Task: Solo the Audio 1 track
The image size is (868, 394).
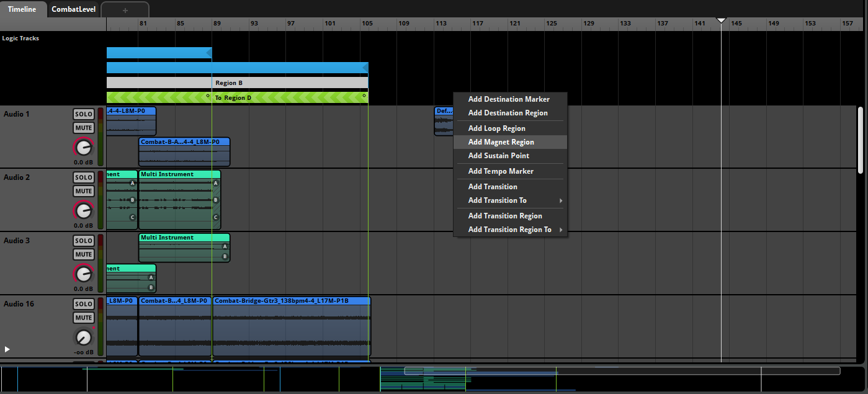Action: tap(84, 114)
